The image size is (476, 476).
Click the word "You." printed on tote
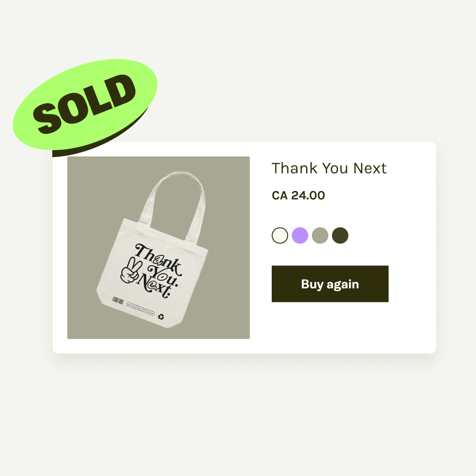pyautogui.click(x=165, y=273)
